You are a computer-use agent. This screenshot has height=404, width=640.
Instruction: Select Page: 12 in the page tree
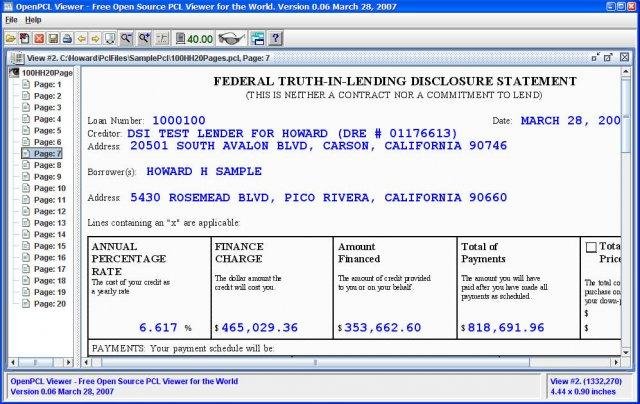[x=50, y=212]
